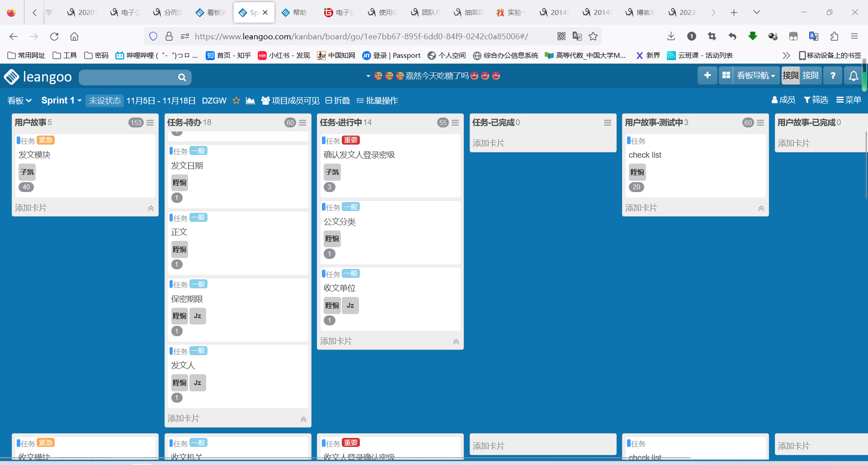Open 批量操作 batch operations
The image size is (868, 465).
click(x=377, y=100)
